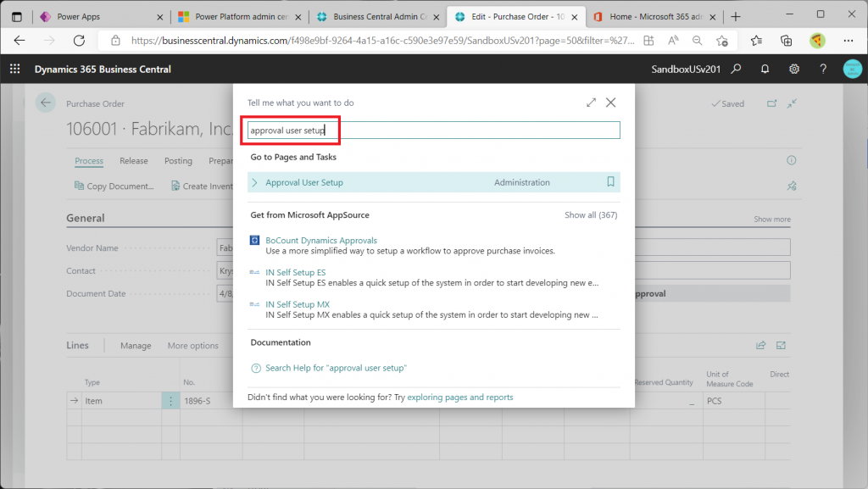Expand the Tell Me dialog to full size
This screenshot has width=868, height=489.
click(591, 103)
